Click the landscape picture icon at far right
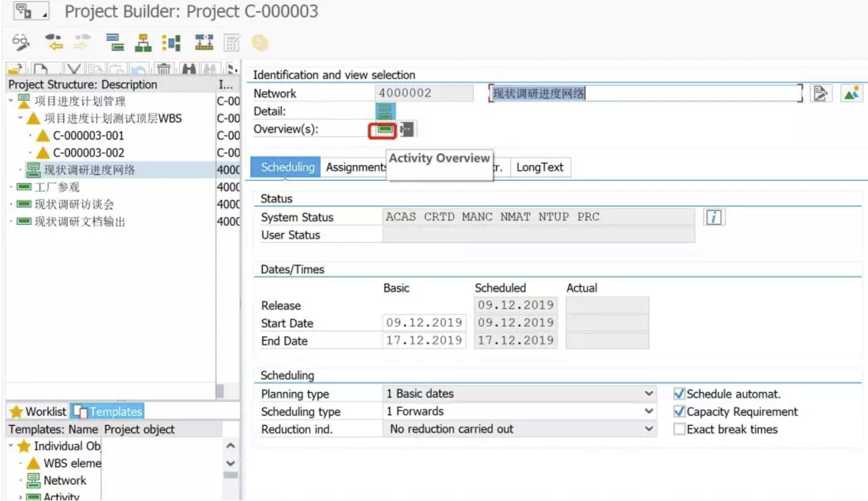The image size is (868, 501). point(851,93)
